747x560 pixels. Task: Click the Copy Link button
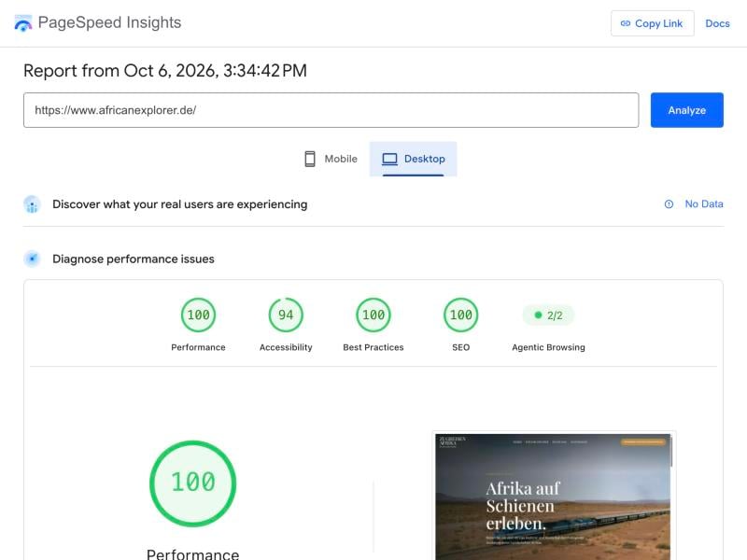[x=652, y=23]
